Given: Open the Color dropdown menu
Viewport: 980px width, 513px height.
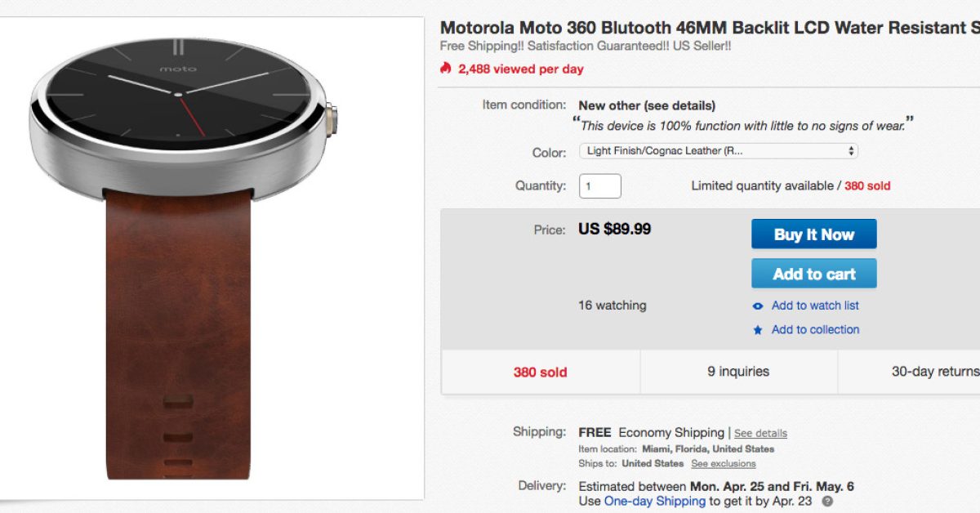Looking at the screenshot, I should pos(718,151).
